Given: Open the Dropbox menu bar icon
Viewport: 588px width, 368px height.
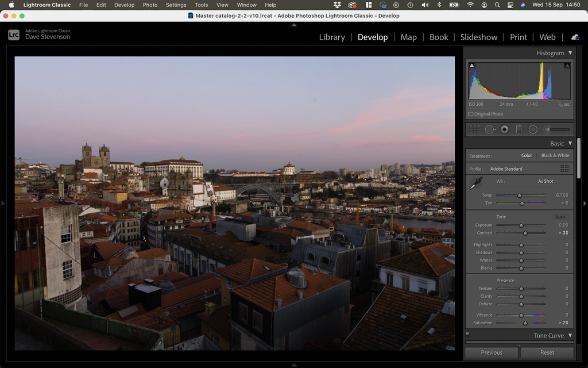Looking at the screenshot, I should (337, 5).
